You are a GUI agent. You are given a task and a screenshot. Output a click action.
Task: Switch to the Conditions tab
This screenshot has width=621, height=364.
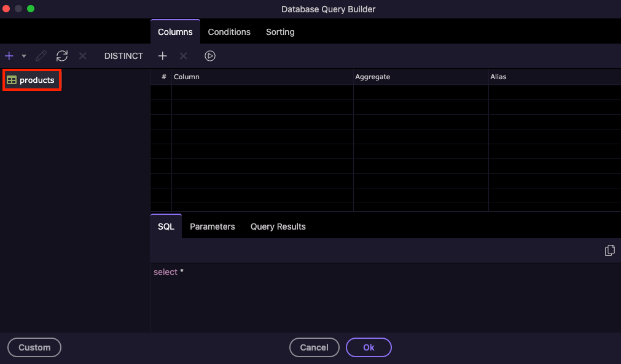[x=229, y=32]
